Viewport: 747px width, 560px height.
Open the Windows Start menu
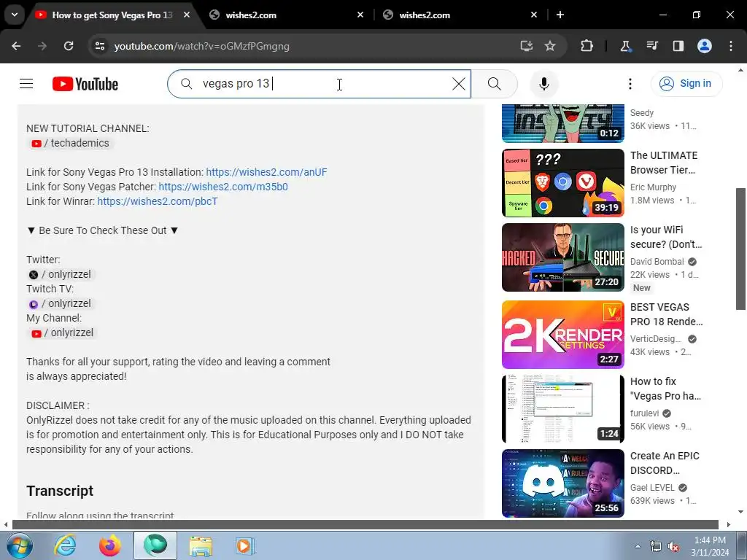(x=19, y=545)
